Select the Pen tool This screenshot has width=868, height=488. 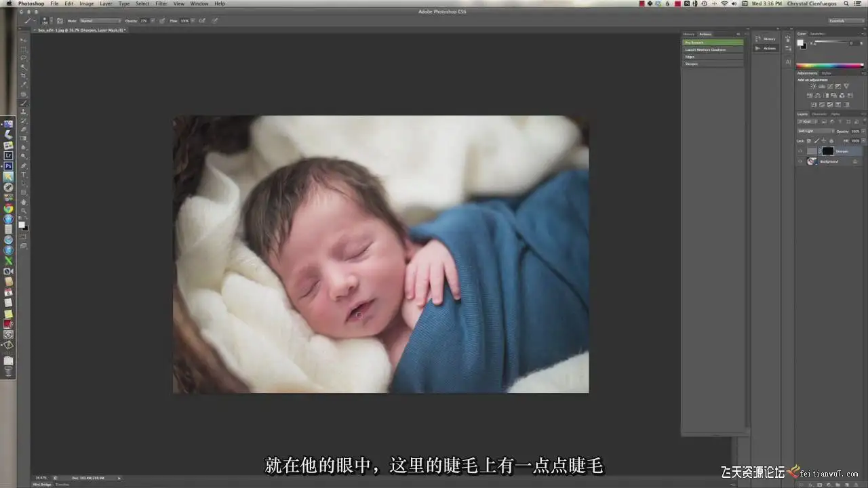point(24,165)
